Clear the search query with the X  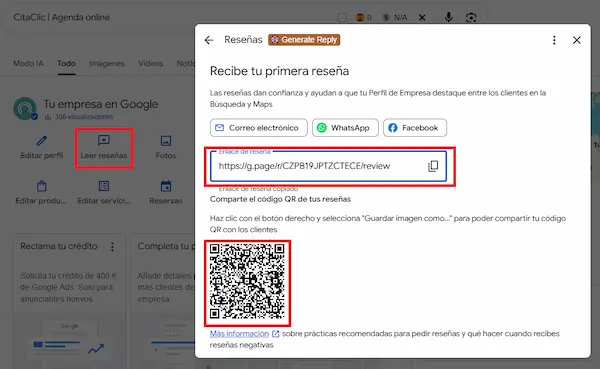coord(422,18)
